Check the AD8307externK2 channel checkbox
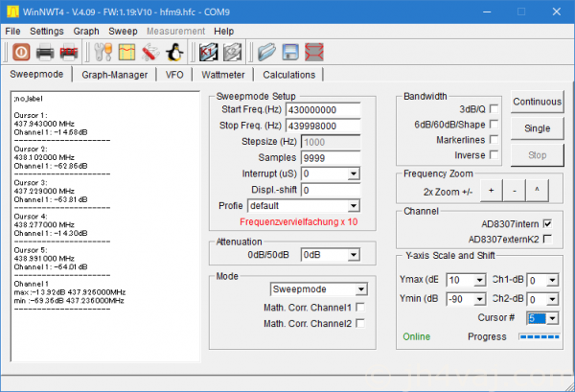This screenshot has width=575, height=392. click(x=547, y=239)
